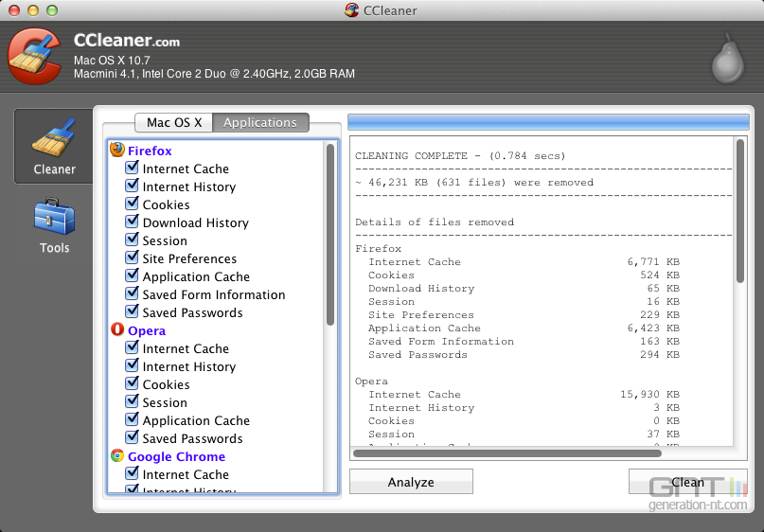Click 'Details of files removed' heading
764x532 pixels.
point(435,222)
